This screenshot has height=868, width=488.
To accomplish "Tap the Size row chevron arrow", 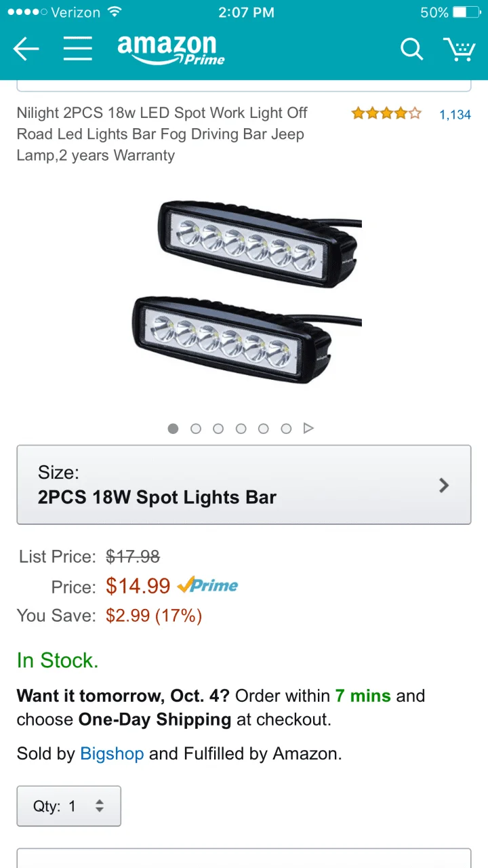I will (x=444, y=485).
